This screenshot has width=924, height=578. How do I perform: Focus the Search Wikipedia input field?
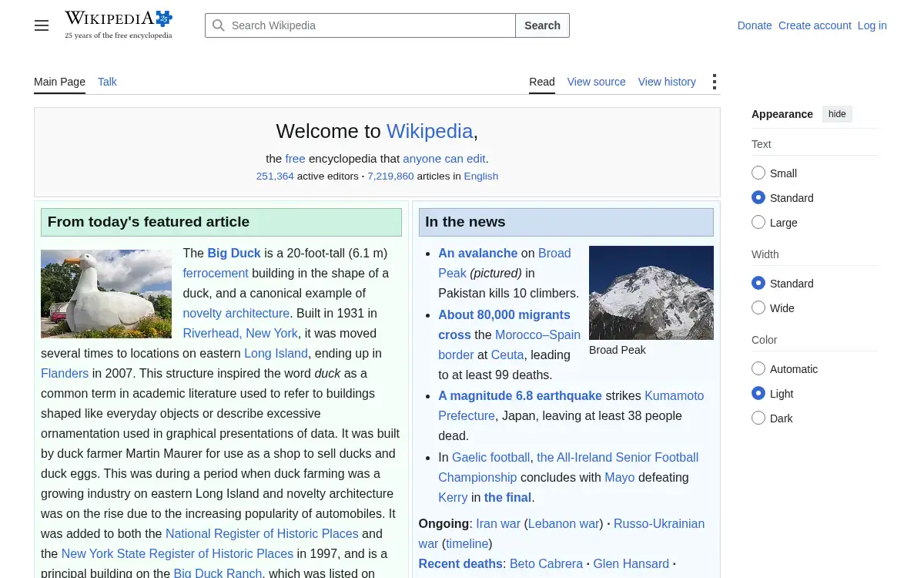click(360, 25)
